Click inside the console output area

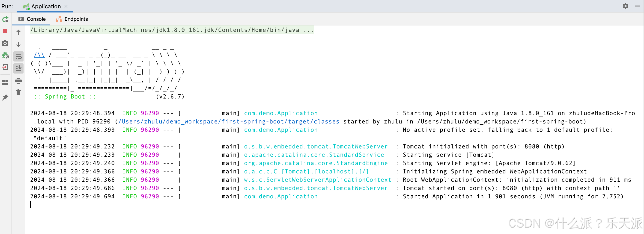pyautogui.click(x=300, y=213)
